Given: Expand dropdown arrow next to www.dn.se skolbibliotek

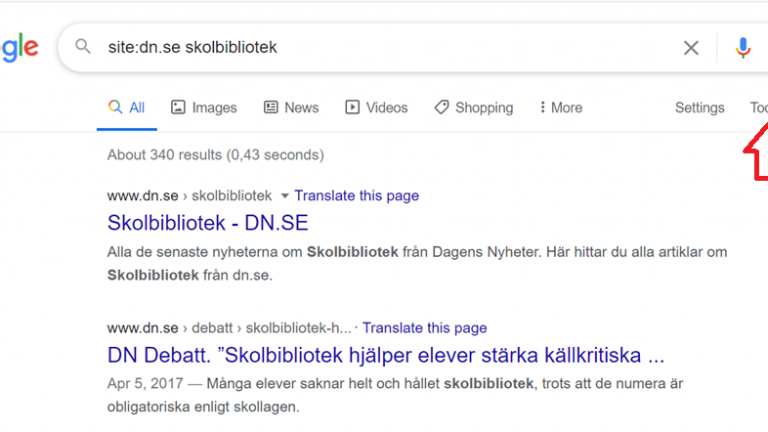Looking at the screenshot, I should click(x=285, y=196).
